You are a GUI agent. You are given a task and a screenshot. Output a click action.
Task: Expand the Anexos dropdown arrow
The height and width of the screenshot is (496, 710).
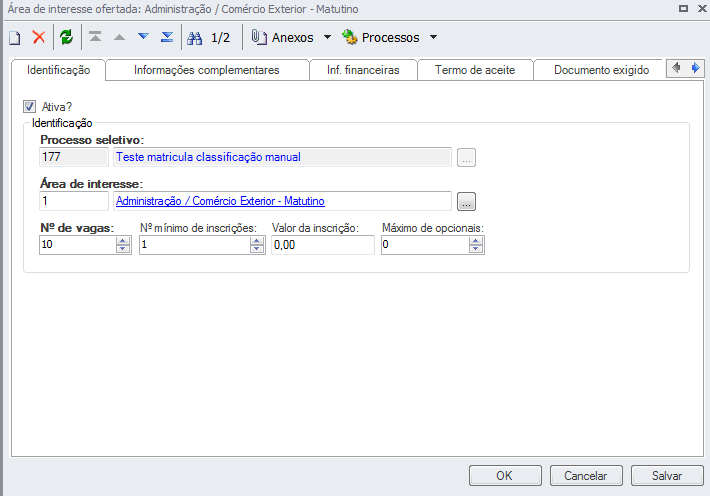[x=327, y=37]
